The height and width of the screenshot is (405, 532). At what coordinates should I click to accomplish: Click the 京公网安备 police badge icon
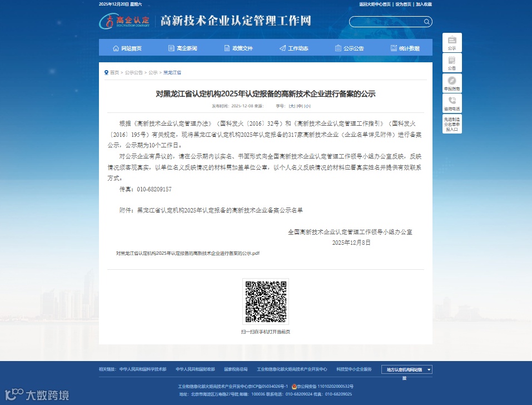[x=294, y=386]
